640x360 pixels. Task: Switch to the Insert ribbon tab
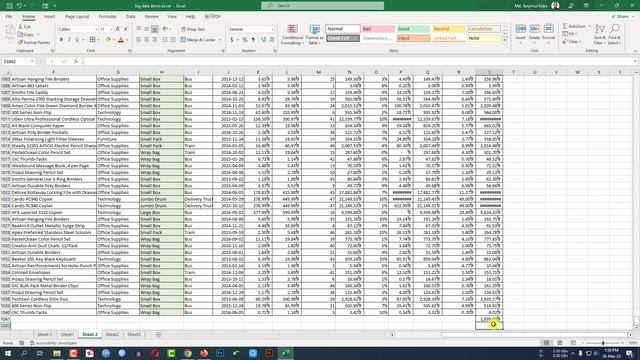click(49, 17)
